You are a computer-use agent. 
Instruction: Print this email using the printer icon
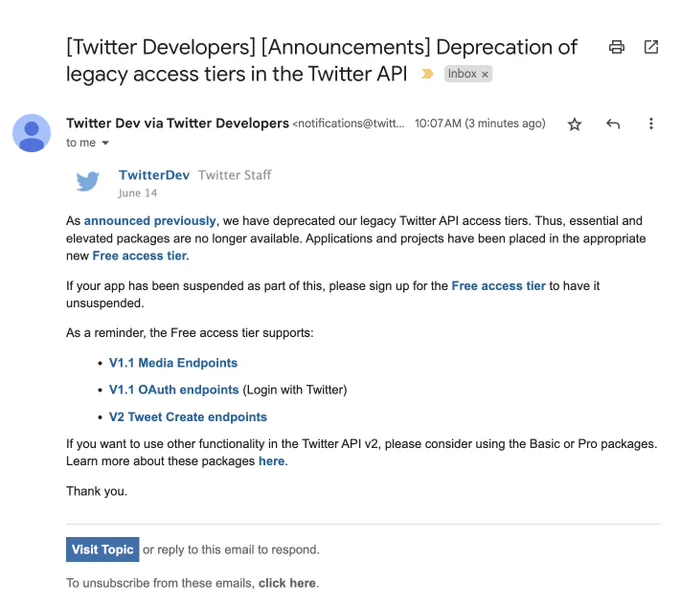coord(616,47)
